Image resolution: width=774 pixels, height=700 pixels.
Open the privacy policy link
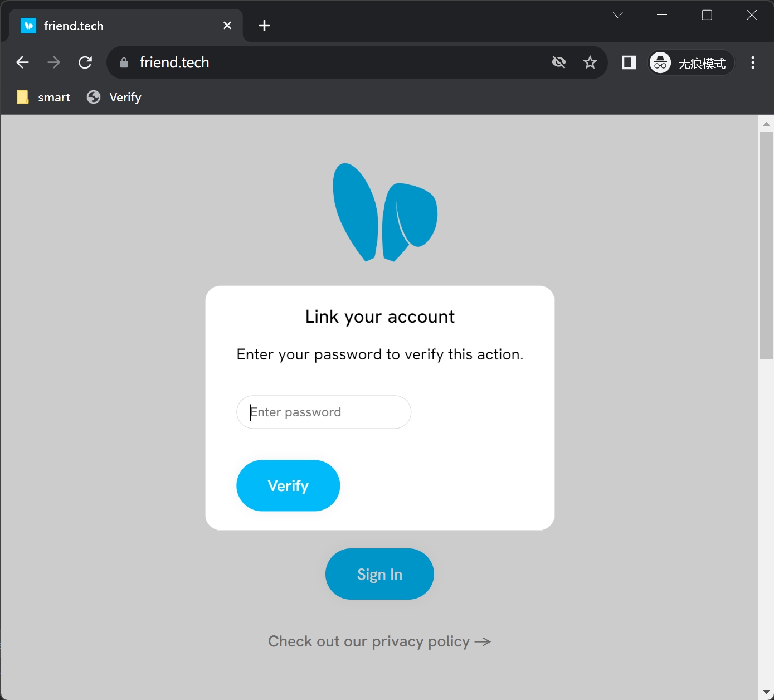379,641
